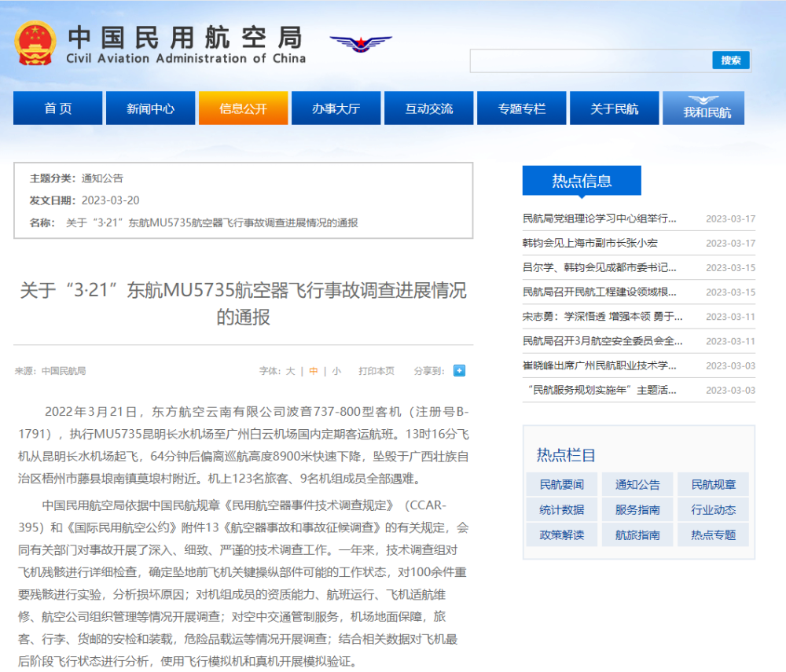Click the 名称 title line in info box

click(x=193, y=222)
